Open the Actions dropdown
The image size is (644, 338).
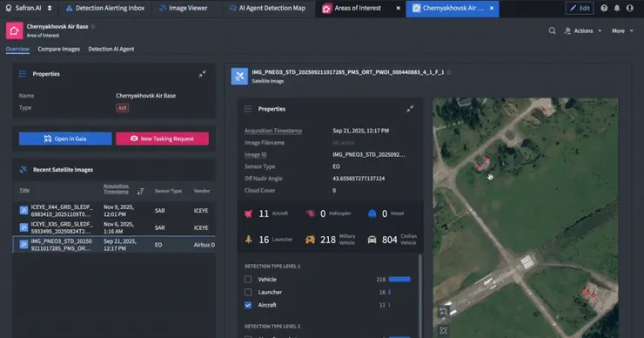[x=583, y=30]
